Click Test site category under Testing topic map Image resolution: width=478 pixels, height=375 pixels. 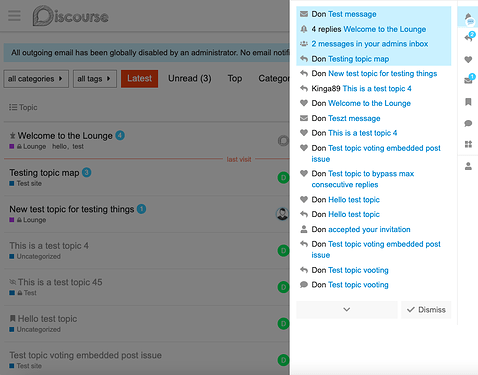(26, 183)
